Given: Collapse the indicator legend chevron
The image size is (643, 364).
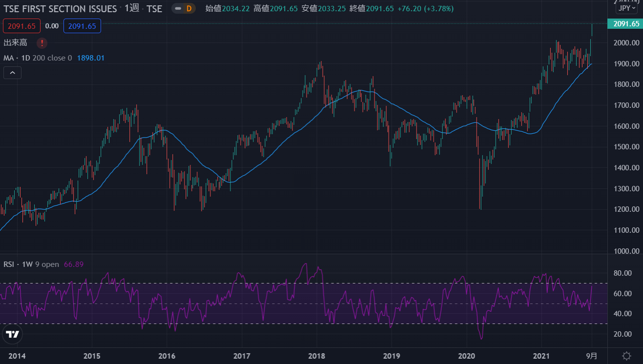Looking at the screenshot, I should pos(13,73).
